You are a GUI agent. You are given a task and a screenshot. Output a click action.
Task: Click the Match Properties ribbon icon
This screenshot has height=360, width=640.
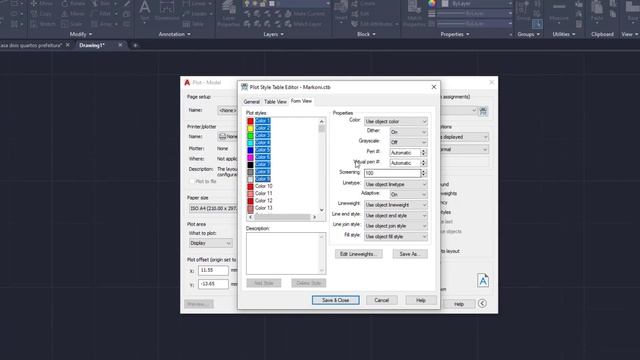[414, 14]
